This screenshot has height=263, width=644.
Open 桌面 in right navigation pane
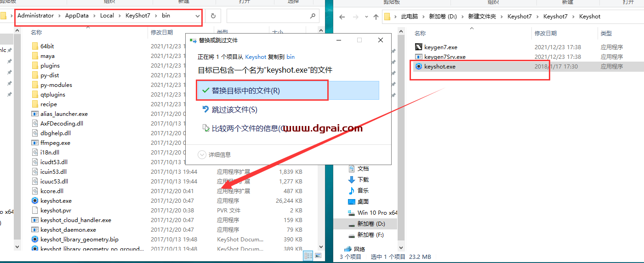[x=363, y=201]
